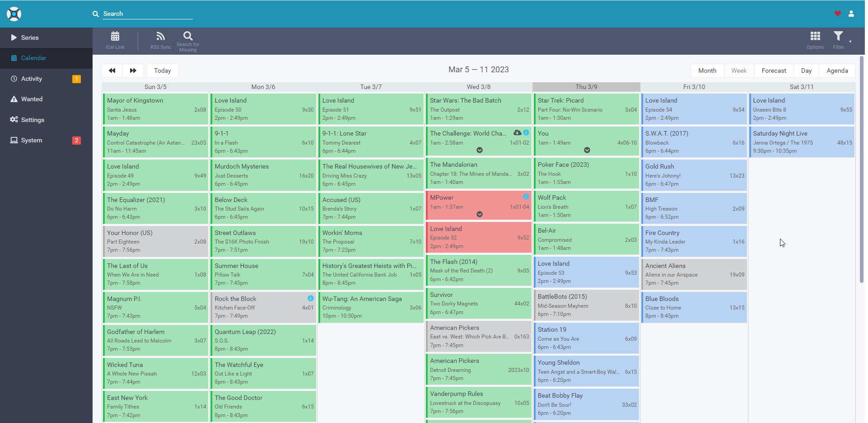Trigger an RSS Sync

click(x=160, y=41)
